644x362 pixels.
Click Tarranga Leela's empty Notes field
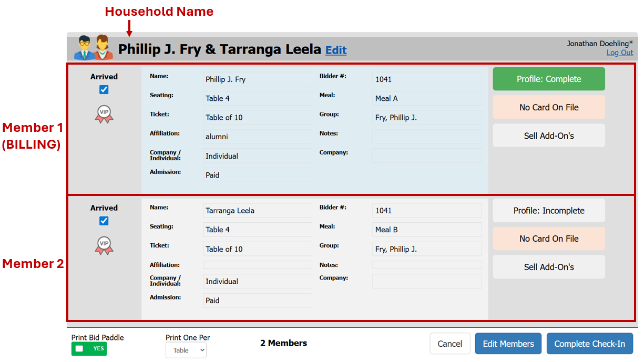click(427, 265)
